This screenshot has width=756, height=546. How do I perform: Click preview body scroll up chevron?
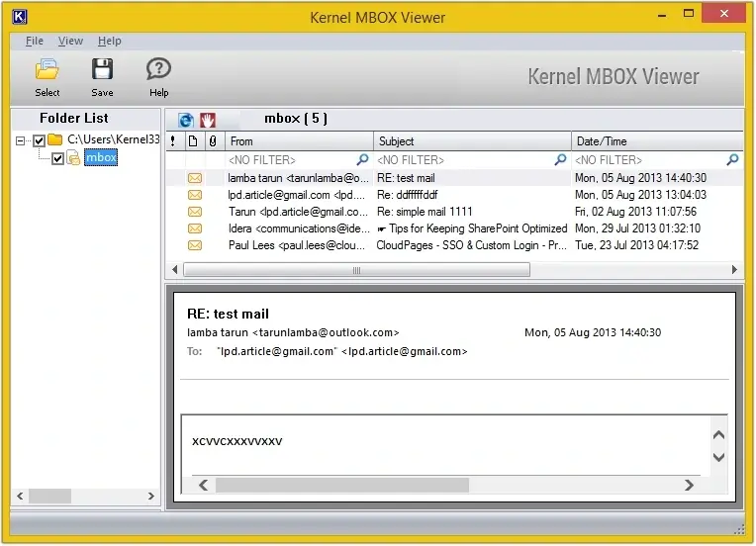tap(718, 435)
